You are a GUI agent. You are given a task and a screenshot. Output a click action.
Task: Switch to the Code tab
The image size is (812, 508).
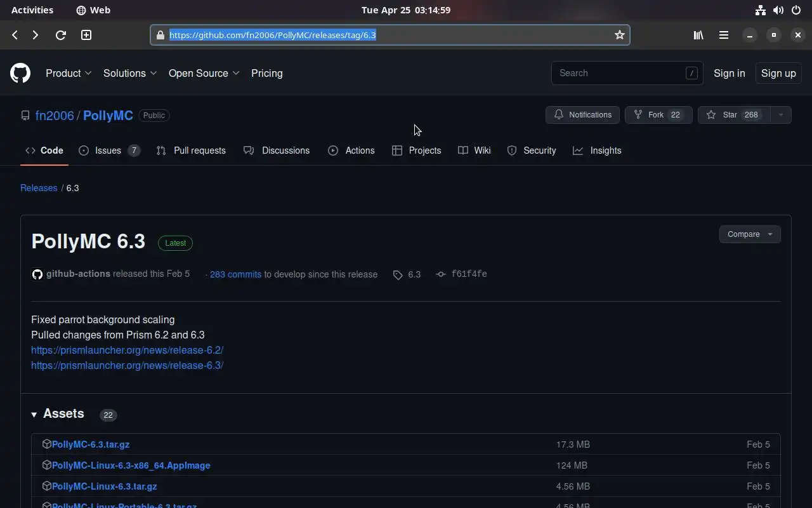click(x=44, y=150)
